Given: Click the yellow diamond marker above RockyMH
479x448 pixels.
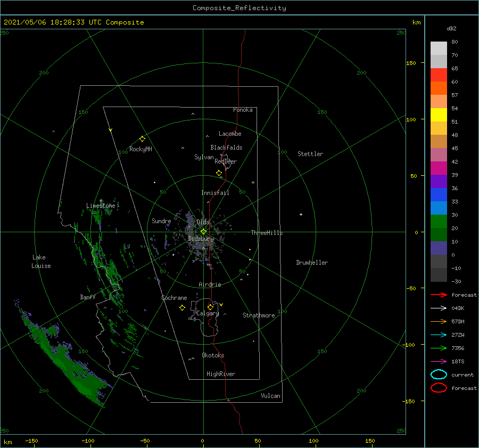Looking at the screenshot, I should [142, 139].
